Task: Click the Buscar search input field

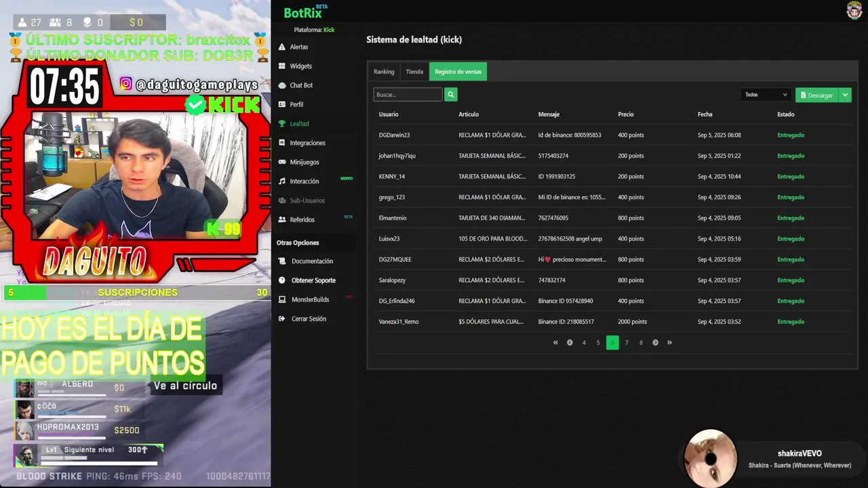Action: click(x=408, y=95)
